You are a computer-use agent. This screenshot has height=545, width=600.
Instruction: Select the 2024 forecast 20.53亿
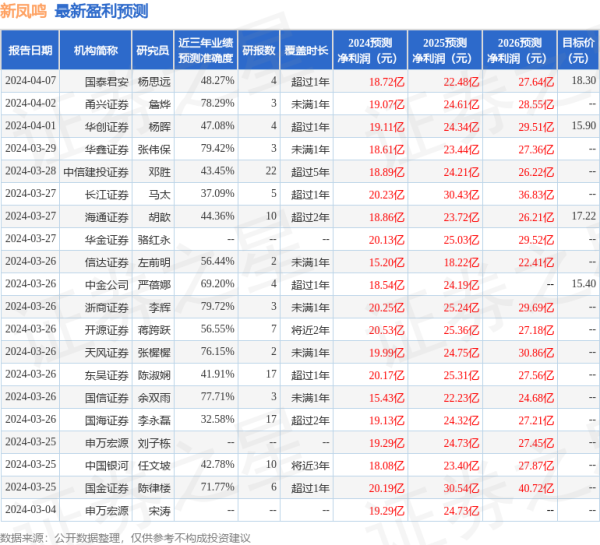pyautogui.click(x=386, y=330)
